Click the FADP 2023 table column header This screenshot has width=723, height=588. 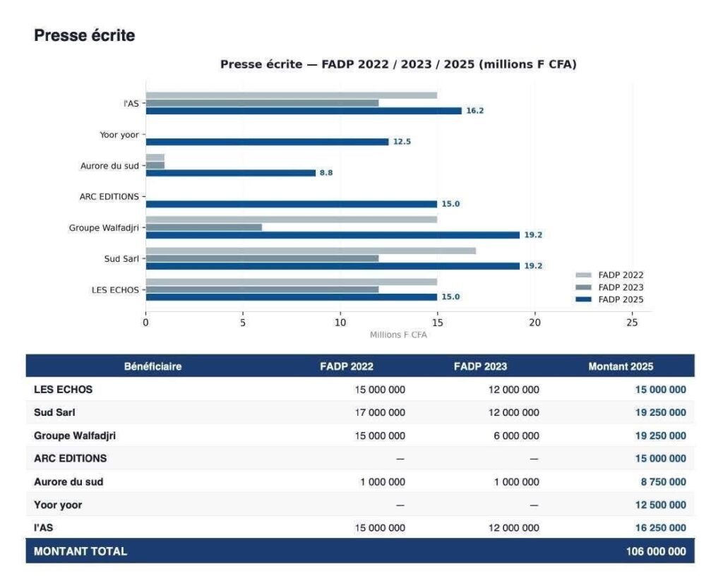[480, 366]
